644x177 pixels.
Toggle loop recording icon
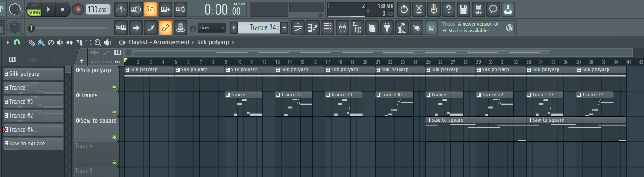point(180,9)
